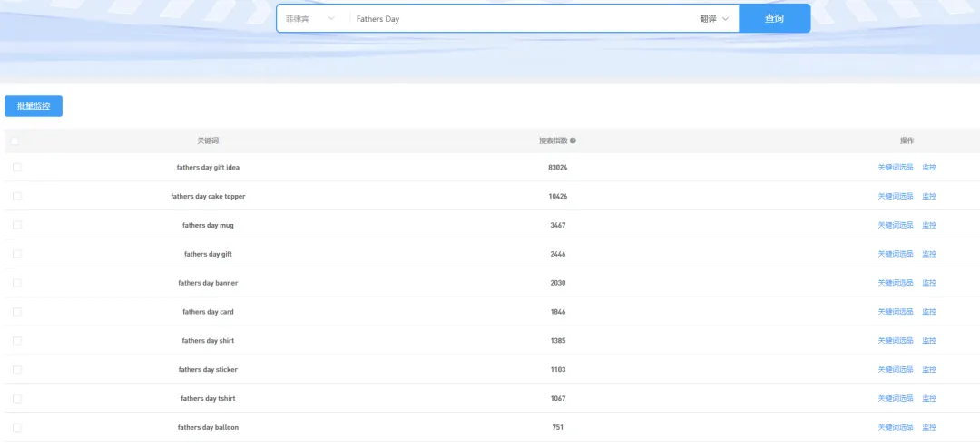Viewport: 980px width, 448px height.
Task: Expand the 翻译 dropdown
Action: pyautogui.click(x=714, y=19)
